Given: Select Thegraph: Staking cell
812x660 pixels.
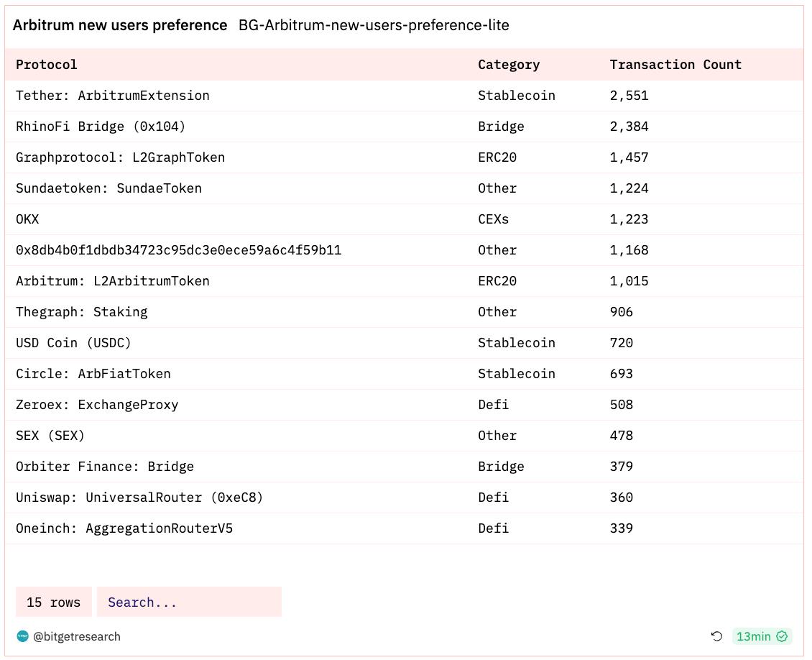Looking at the screenshot, I should (81, 312).
